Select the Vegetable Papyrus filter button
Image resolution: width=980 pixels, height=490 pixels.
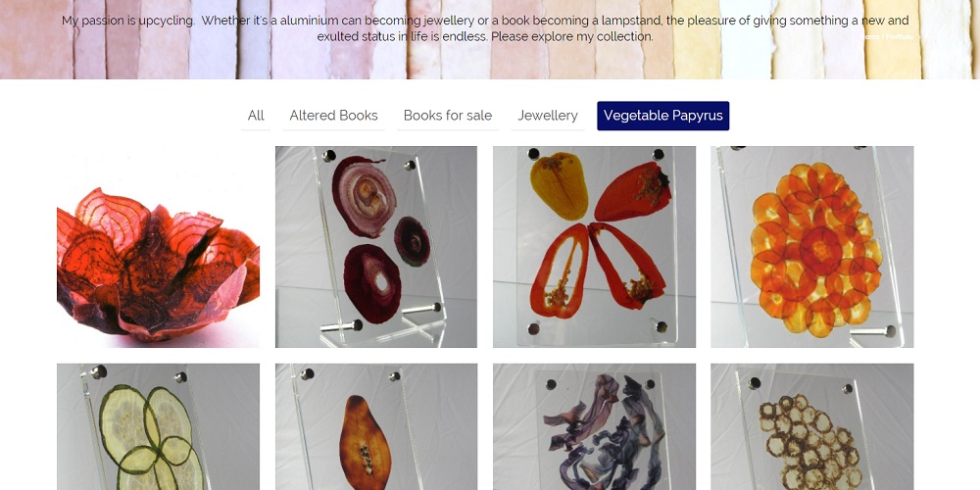pyautogui.click(x=663, y=116)
